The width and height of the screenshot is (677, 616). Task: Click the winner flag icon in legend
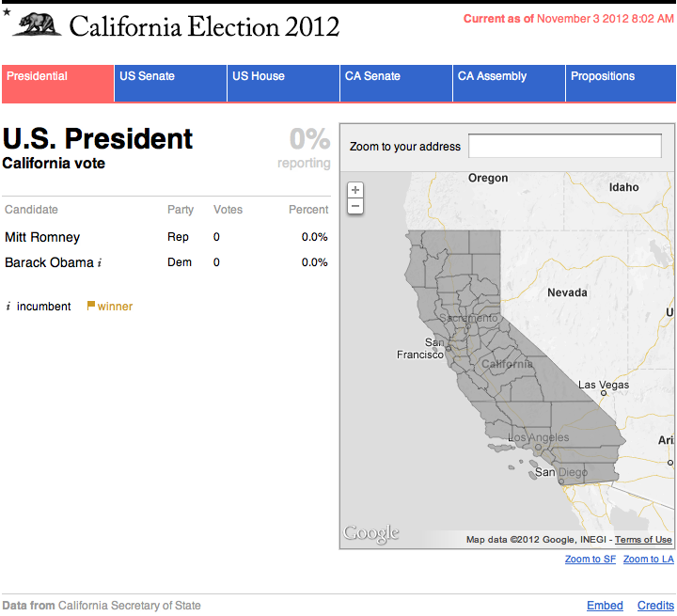click(91, 306)
